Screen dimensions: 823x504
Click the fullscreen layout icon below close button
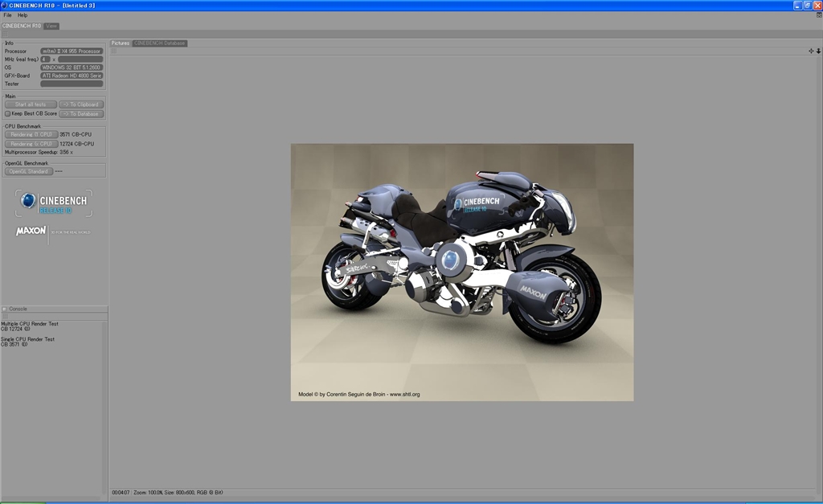coord(818,15)
